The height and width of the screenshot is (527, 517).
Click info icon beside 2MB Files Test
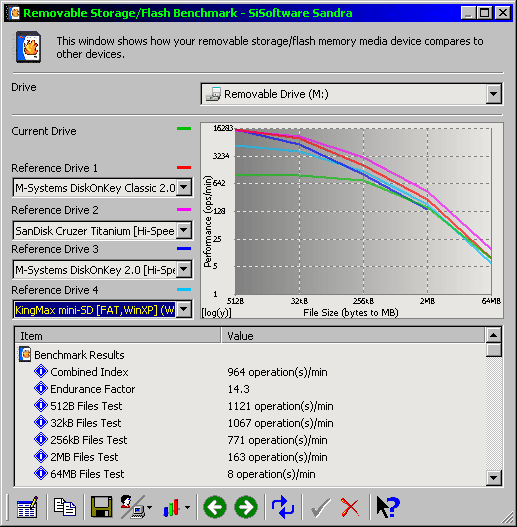[41, 457]
